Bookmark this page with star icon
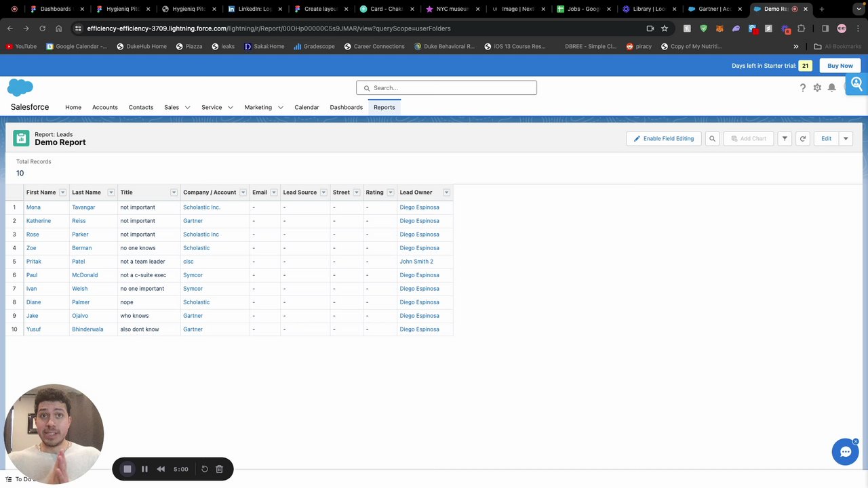The width and height of the screenshot is (868, 488). 665,28
